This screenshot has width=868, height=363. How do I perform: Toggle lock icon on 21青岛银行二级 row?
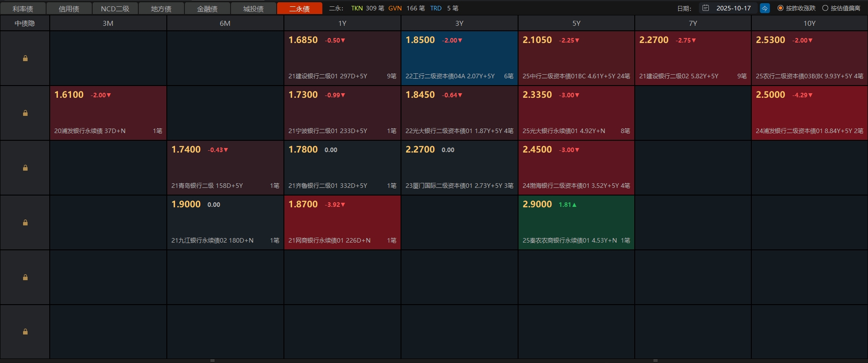25,168
